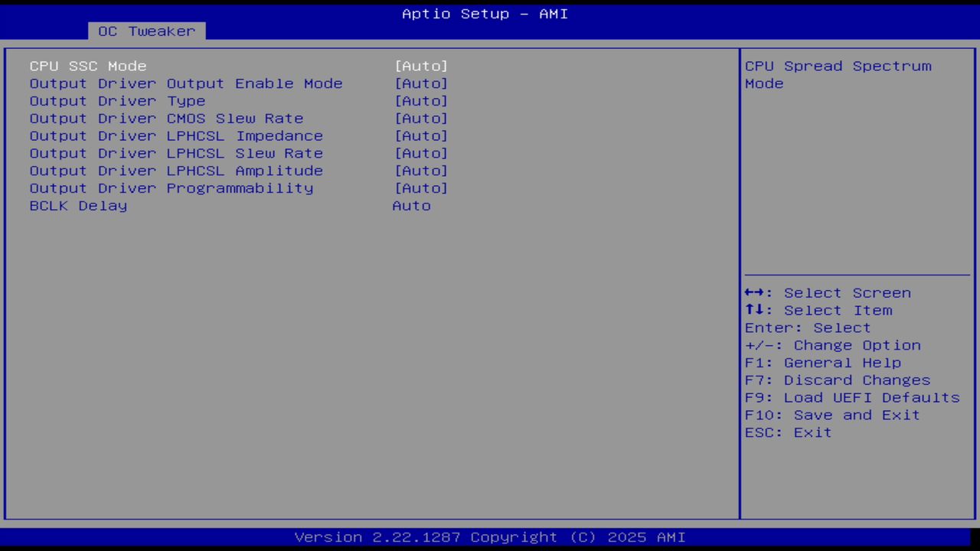Image resolution: width=980 pixels, height=551 pixels.
Task: Open the CPU SSC Mode value dropdown
Action: coord(420,67)
